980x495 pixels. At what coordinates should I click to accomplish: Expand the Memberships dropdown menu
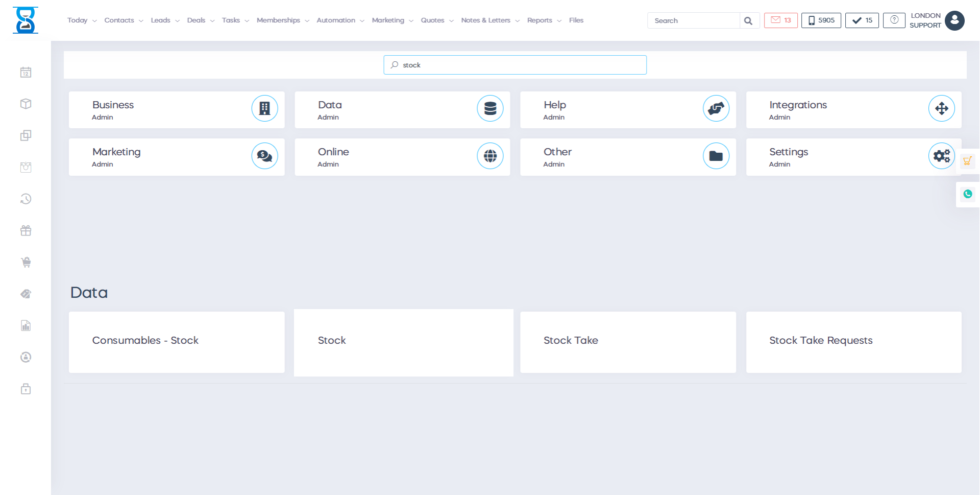click(283, 20)
